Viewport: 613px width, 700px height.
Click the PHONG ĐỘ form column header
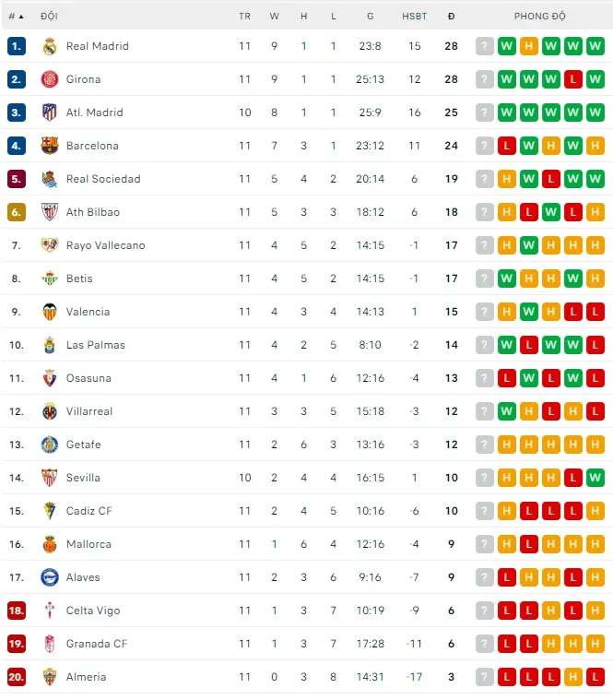(540, 17)
